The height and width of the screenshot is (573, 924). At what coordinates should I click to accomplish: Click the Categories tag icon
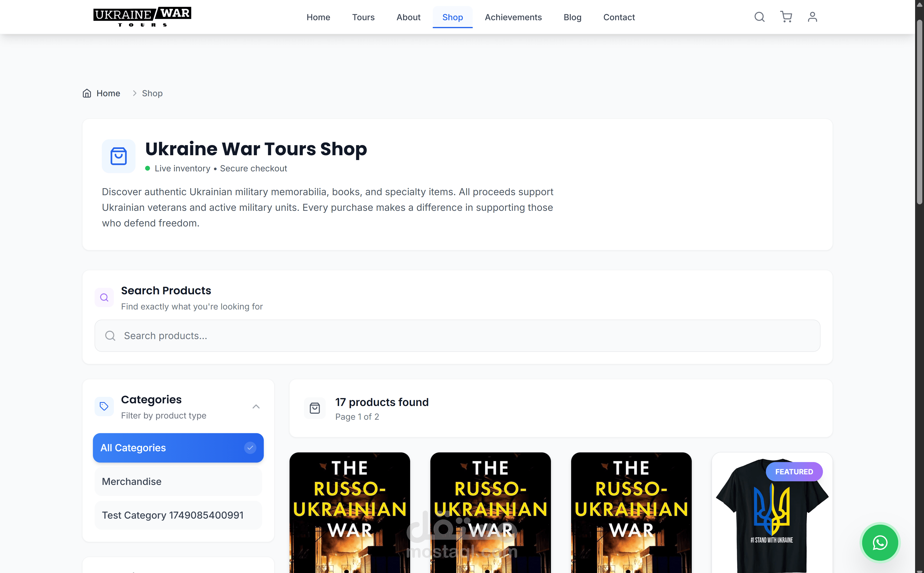[104, 406]
